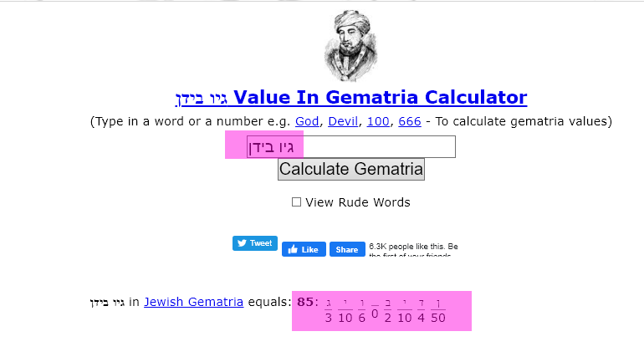Viewport: 644px width, 357px height.
Task: Click the 85 total result value
Action: pos(305,302)
